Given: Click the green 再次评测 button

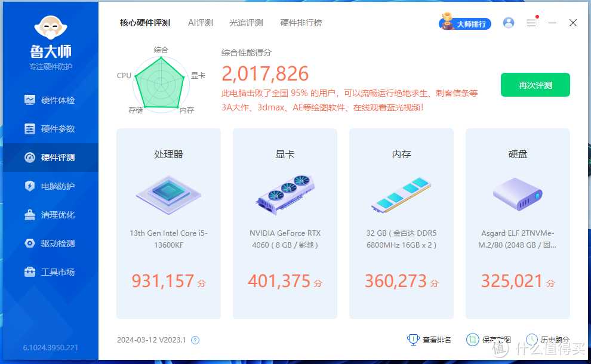Looking at the screenshot, I should 535,85.
